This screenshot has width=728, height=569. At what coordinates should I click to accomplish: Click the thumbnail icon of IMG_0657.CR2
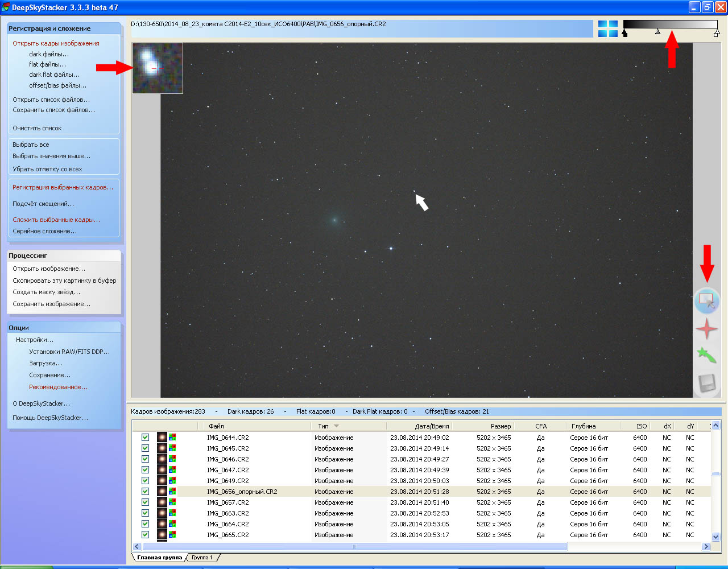point(162,502)
